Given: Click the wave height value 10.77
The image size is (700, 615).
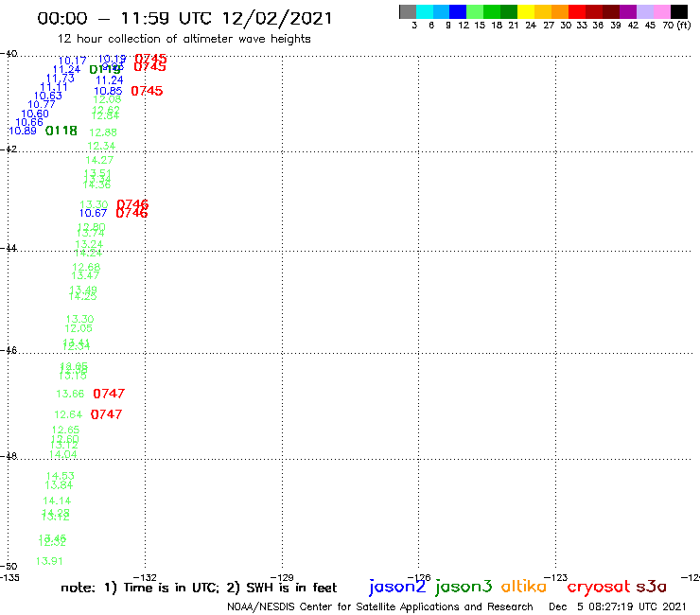Looking at the screenshot, I should pyautogui.click(x=42, y=104).
